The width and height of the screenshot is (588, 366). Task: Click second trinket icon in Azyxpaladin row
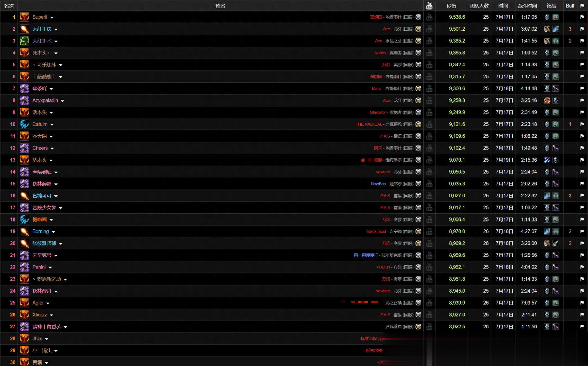[x=555, y=100]
